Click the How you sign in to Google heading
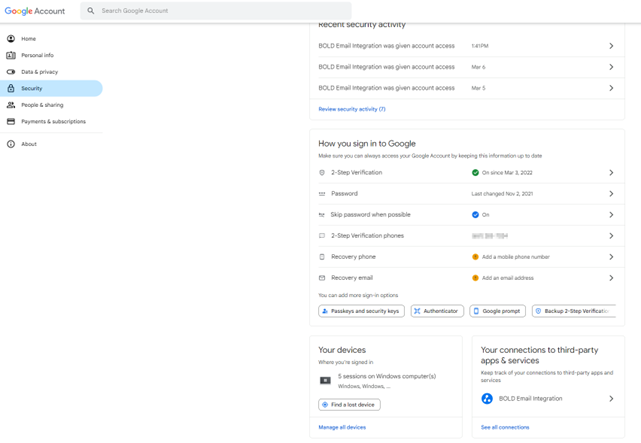Screen dimensions: 641x443 [x=367, y=143]
